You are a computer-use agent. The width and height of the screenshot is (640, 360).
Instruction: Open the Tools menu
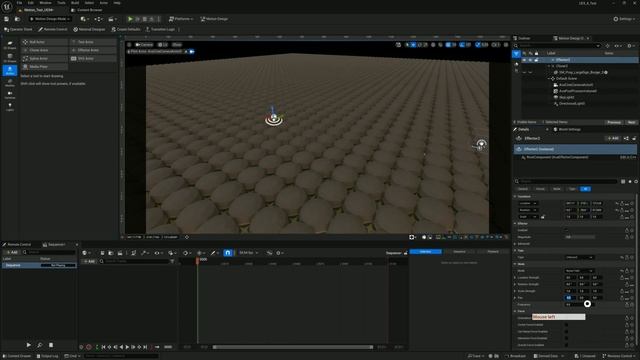click(61, 3)
